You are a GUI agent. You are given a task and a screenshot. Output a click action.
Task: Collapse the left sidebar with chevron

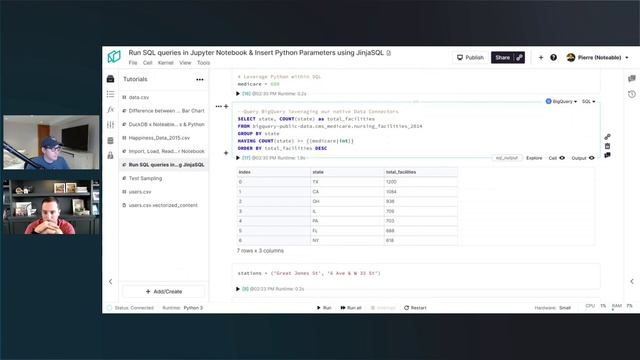(111, 282)
